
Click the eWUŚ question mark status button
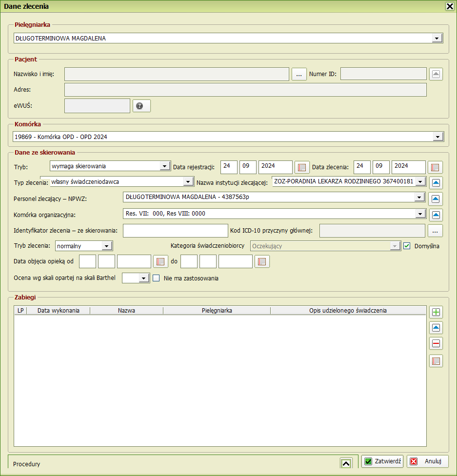click(x=141, y=106)
